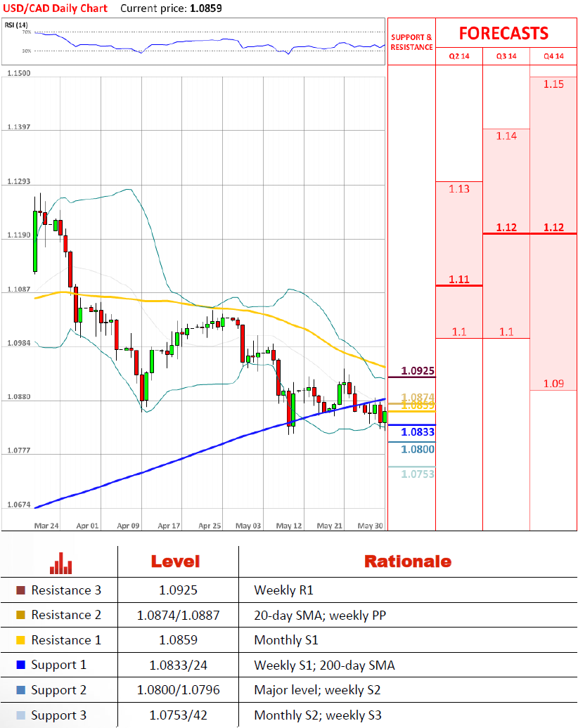Click the level cell '1.0753/42'
This screenshot has height=728, width=578.
coord(178,715)
